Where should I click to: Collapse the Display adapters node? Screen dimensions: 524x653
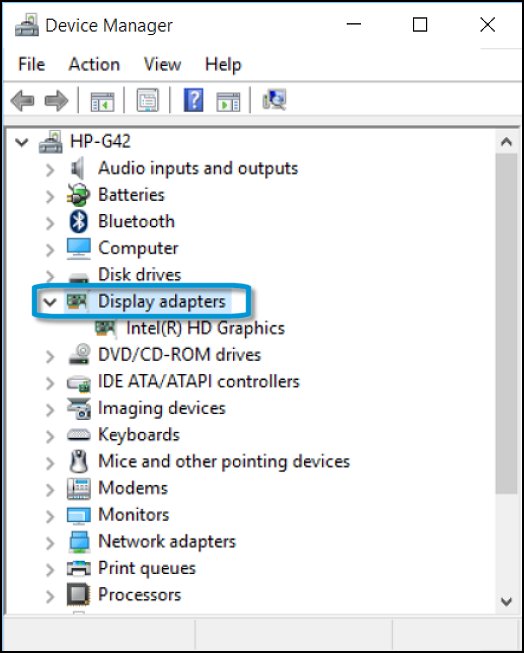(50, 302)
